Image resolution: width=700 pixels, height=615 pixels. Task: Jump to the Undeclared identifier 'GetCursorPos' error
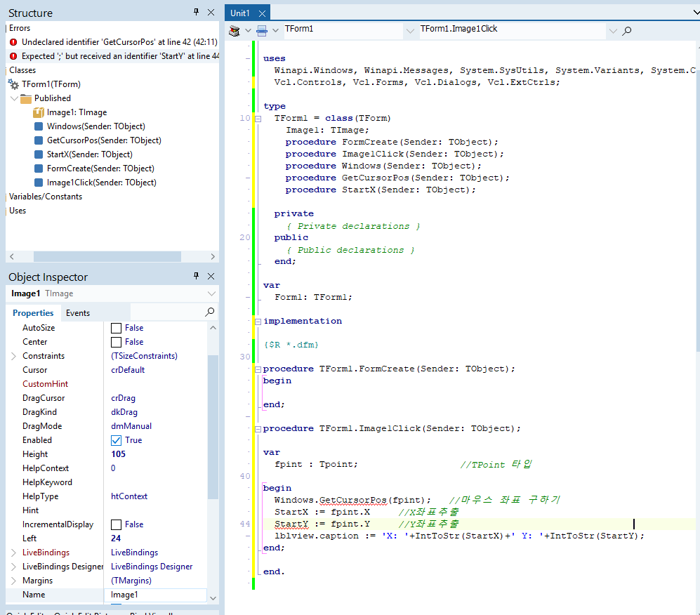point(112,42)
